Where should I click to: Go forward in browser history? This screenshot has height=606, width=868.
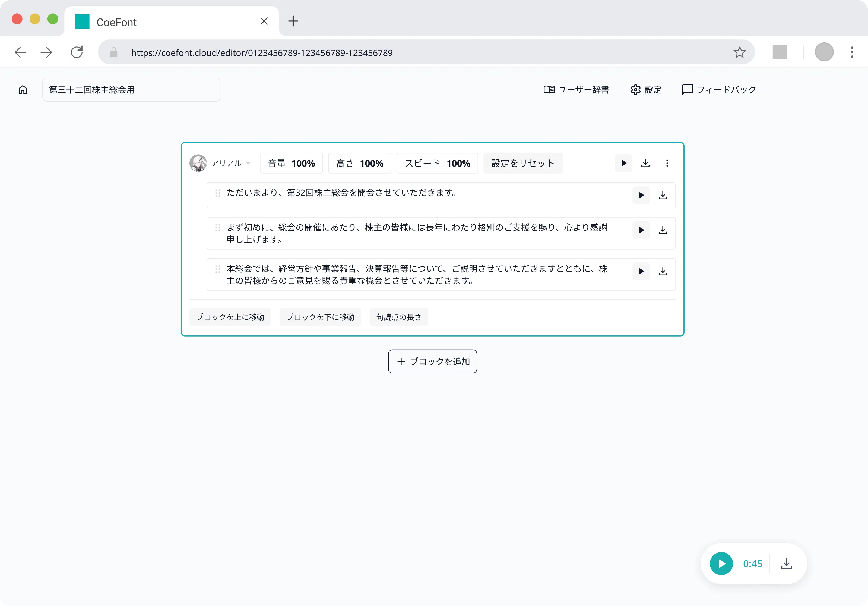point(46,52)
